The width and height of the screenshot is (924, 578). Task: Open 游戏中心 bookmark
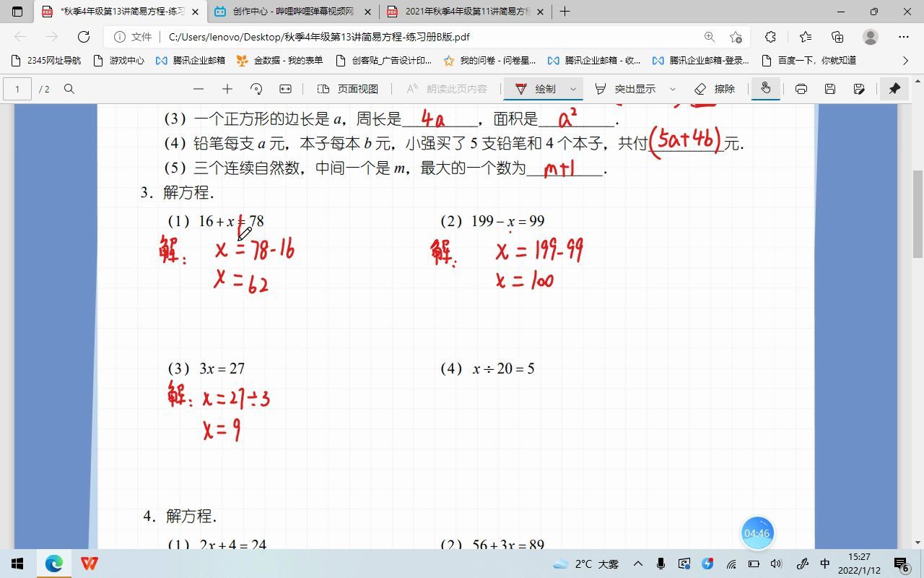(119, 61)
